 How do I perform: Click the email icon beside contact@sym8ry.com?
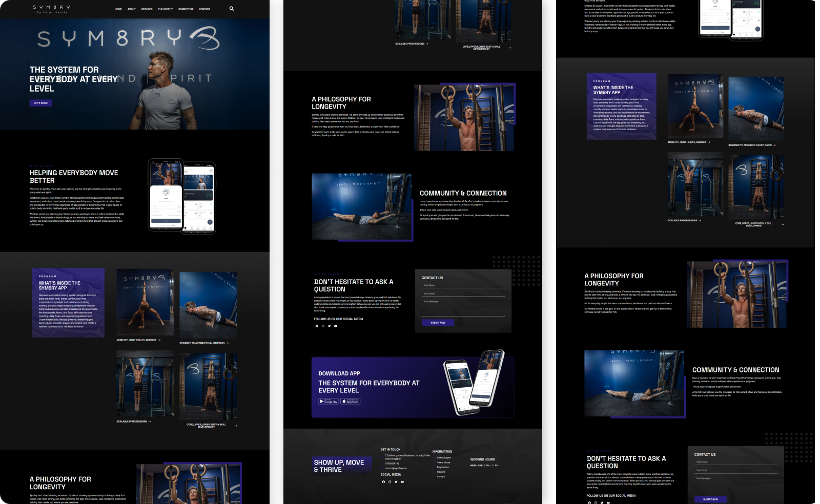pos(381,468)
